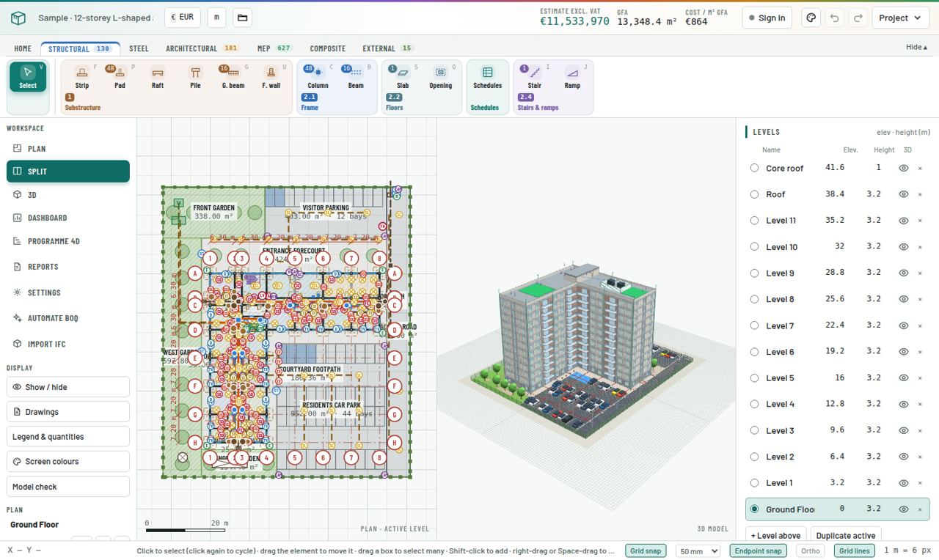
Task: Pick the Raft foundation tool
Action: (157, 78)
